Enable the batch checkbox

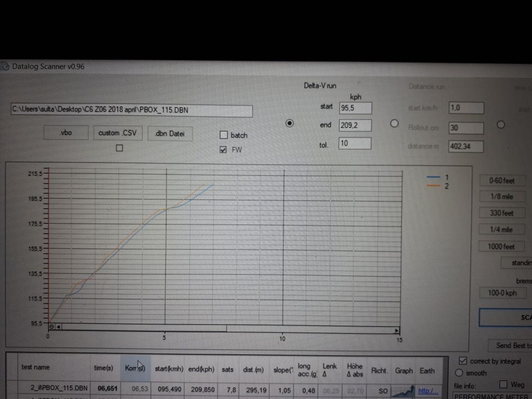(x=224, y=135)
